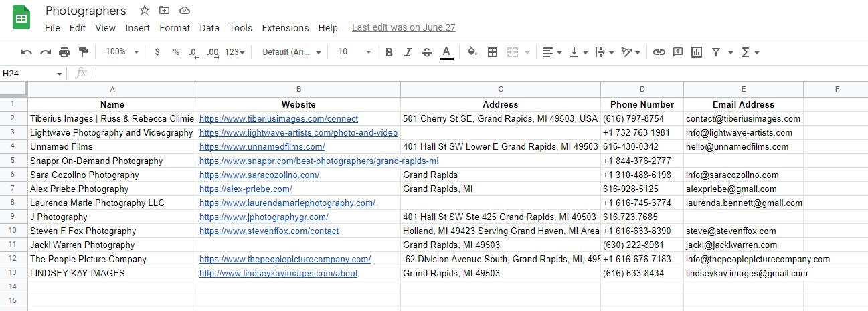Select the Paint format tool
The image size is (868, 311).
[x=83, y=52]
